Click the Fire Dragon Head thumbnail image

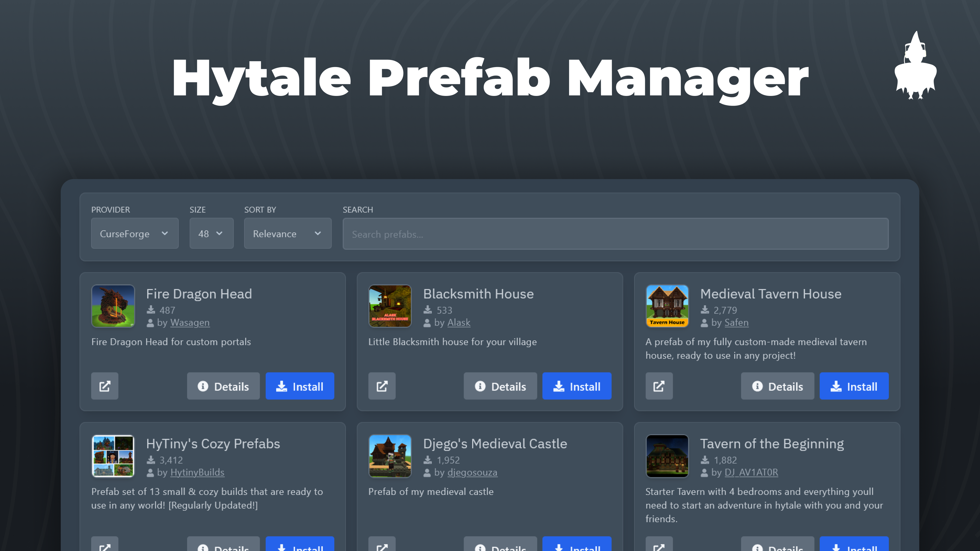(113, 306)
